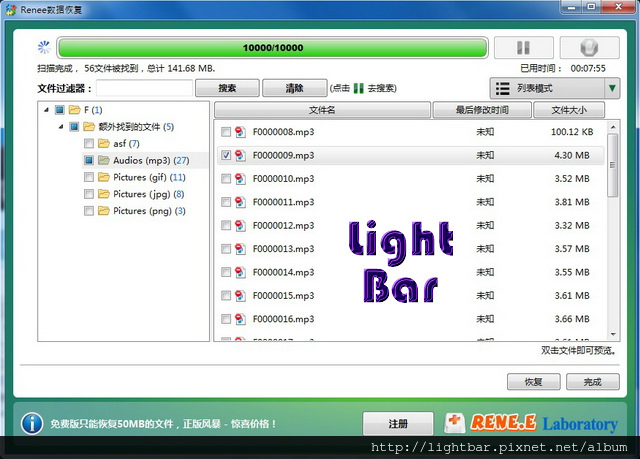Check the Pictures (png) folder checkbox
This screenshot has height=459, width=640.
89,211
